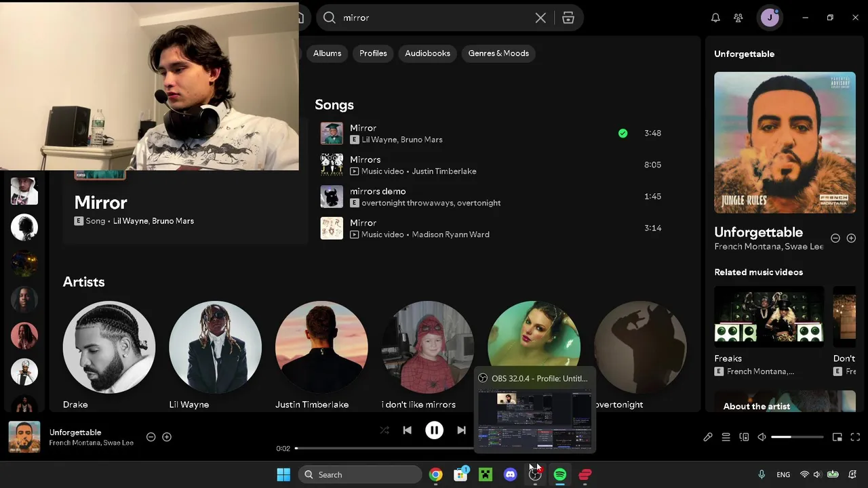Open the Minecraft taskbar icon
The image size is (868, 488).
tap(486, 474)
